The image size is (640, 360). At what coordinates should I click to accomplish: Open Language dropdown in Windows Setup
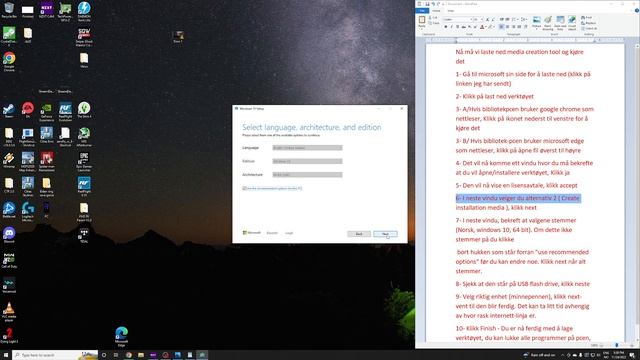307,148
